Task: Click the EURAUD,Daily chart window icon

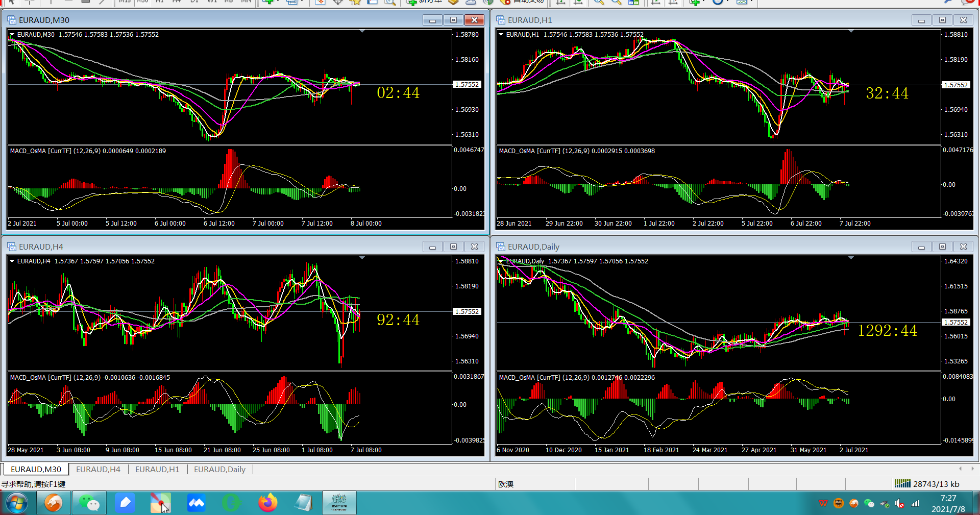Action: [500, 247]
